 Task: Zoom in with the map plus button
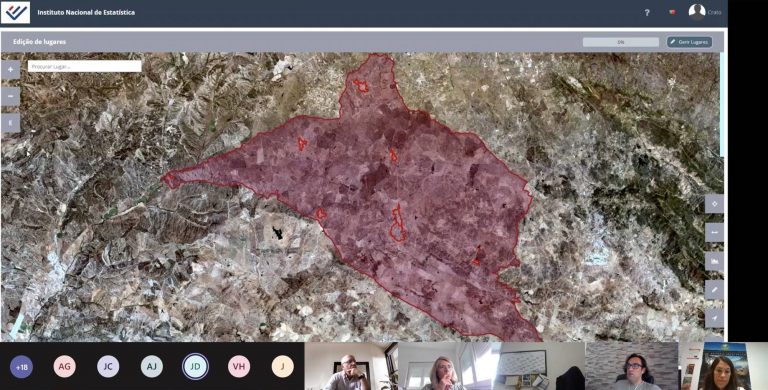pyautogui.click(x=10, y=70)
